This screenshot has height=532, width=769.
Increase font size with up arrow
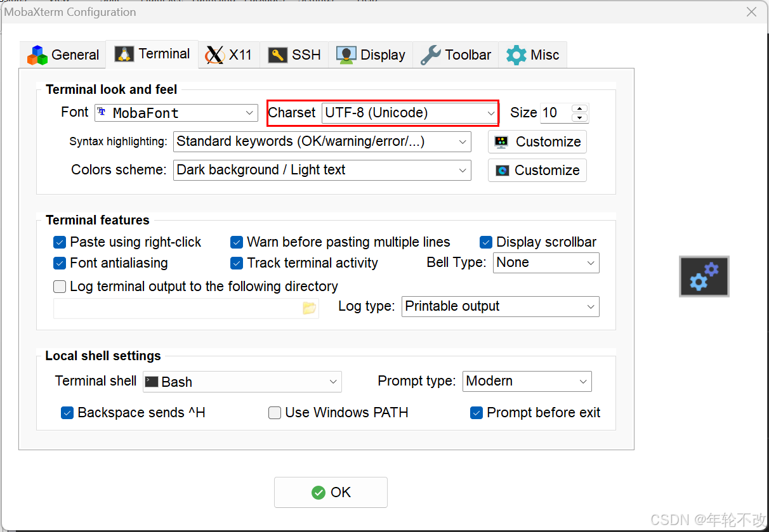click(x=579, y=108)
